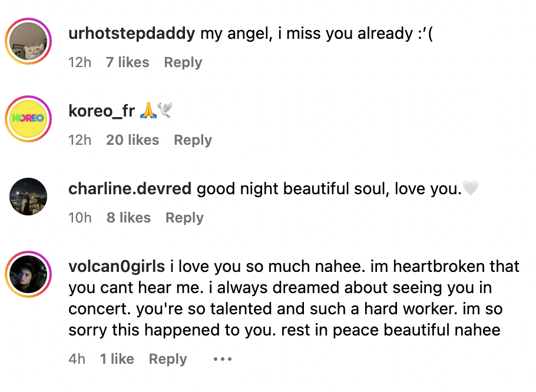This screenshot has height=392, width=536.
Task: View the 8 likes on charline.devred's comment
Action: coord(128,217)
